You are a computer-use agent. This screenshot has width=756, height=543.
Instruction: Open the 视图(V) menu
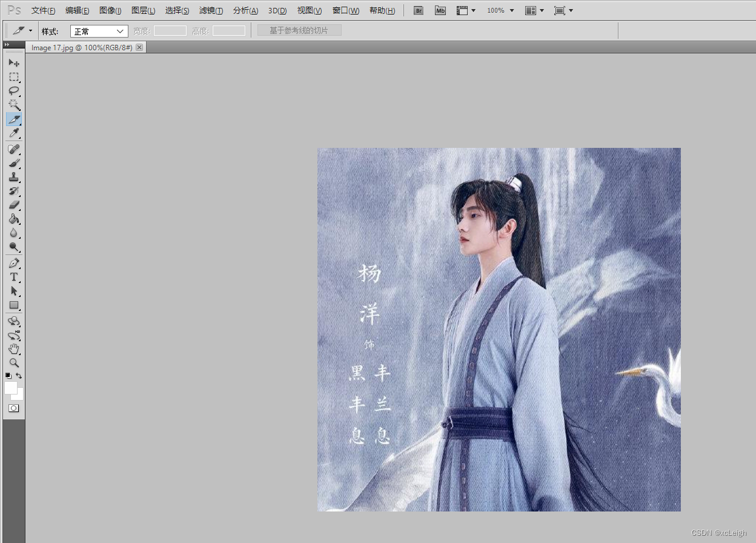pos(310,10)
